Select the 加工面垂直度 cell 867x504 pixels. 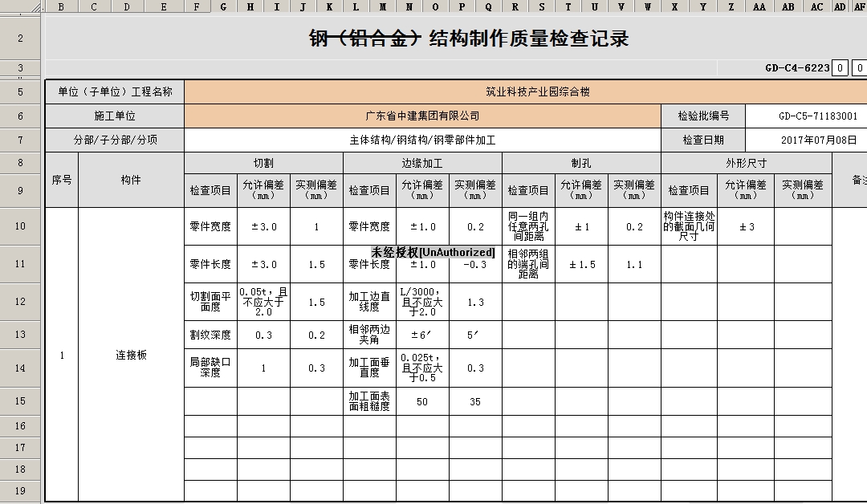tap(369, 368)
